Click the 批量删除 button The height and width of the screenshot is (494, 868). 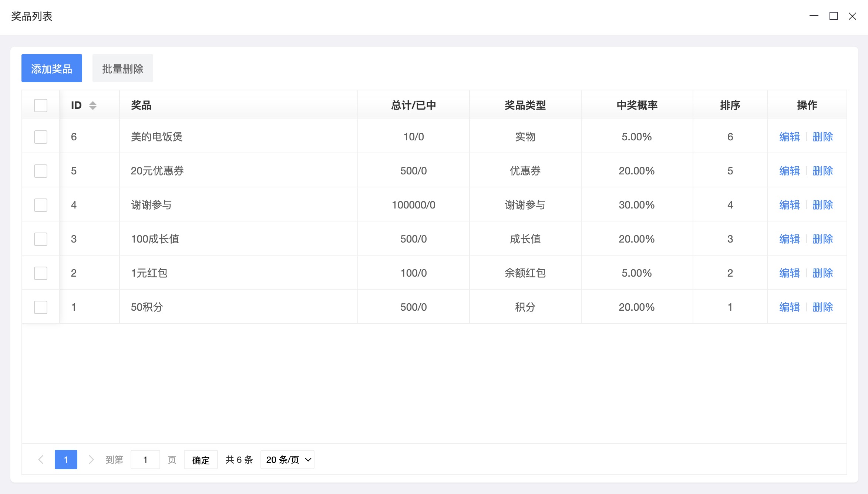click(x=122, y=68)
